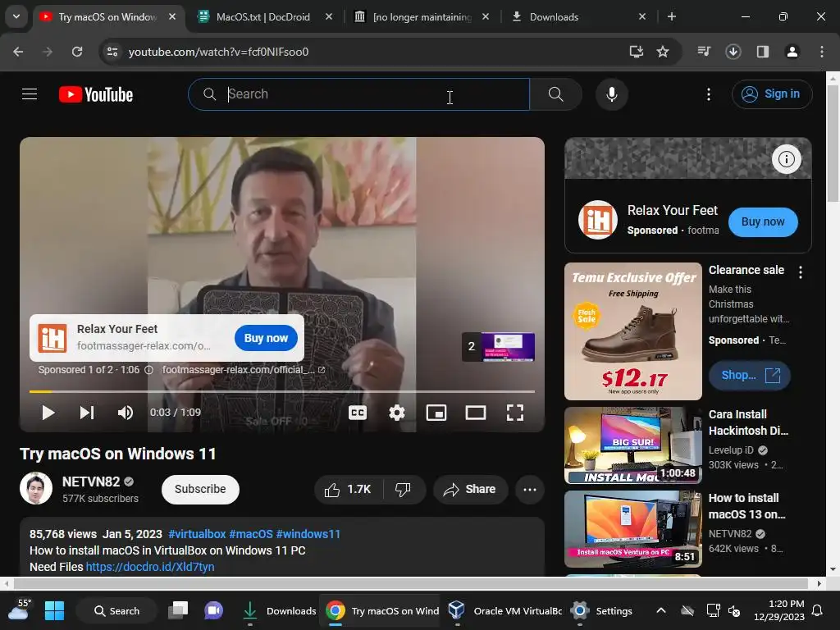Open Chrome three-dot menu
This screenshot has width=840, height=630.
coord(821,52)
